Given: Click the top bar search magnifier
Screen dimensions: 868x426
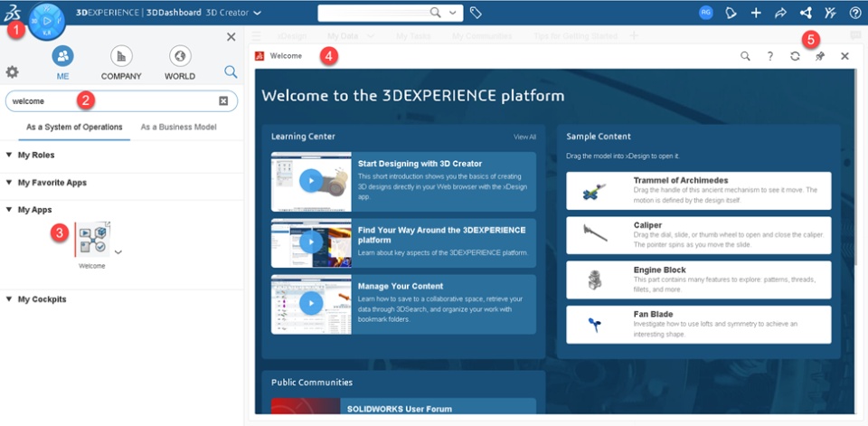Looking at the screenshot, I should [x=435, y=12].
